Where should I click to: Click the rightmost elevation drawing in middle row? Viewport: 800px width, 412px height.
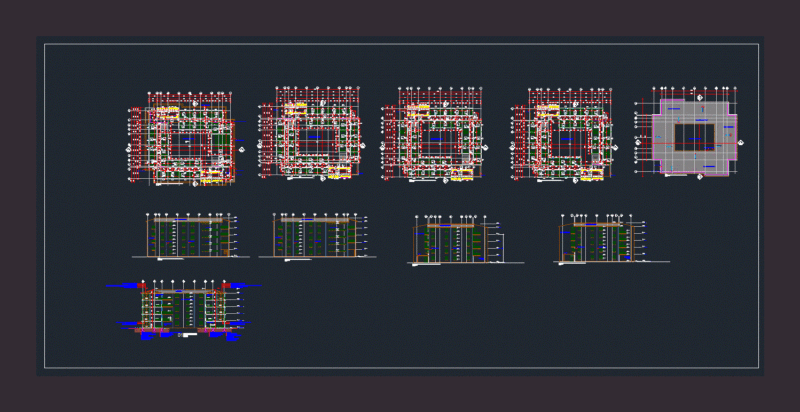tap(611, 239)
